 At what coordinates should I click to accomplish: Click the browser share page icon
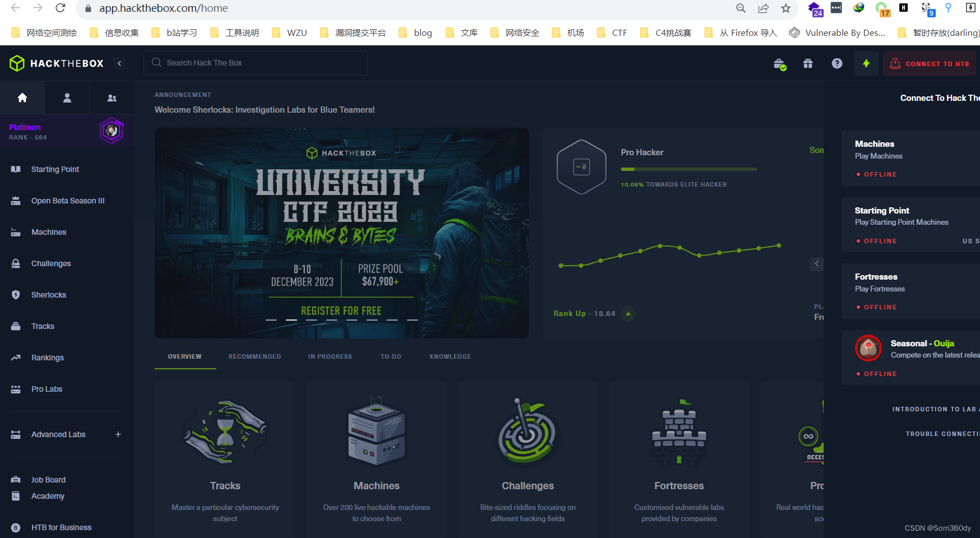[x=763, y=8]
